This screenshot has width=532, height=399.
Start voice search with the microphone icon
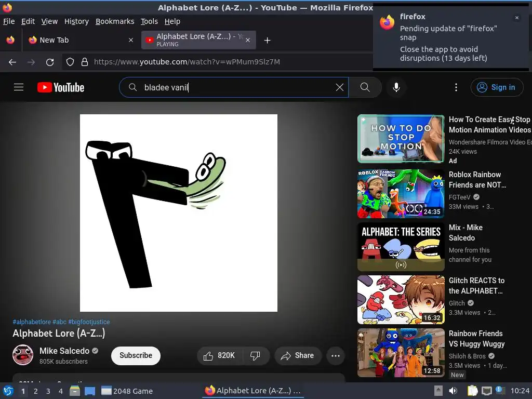pyautogui.click(x=396, y=87)
